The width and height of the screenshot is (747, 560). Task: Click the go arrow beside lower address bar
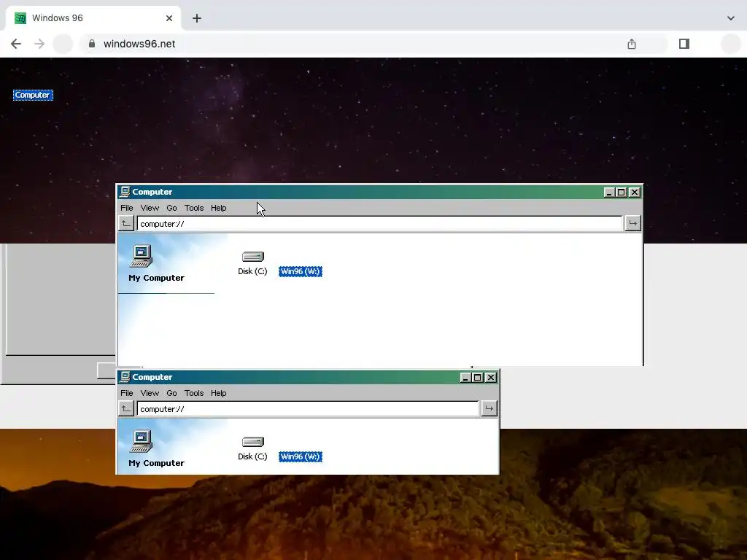pyautogui.click(x=489, y=408)
